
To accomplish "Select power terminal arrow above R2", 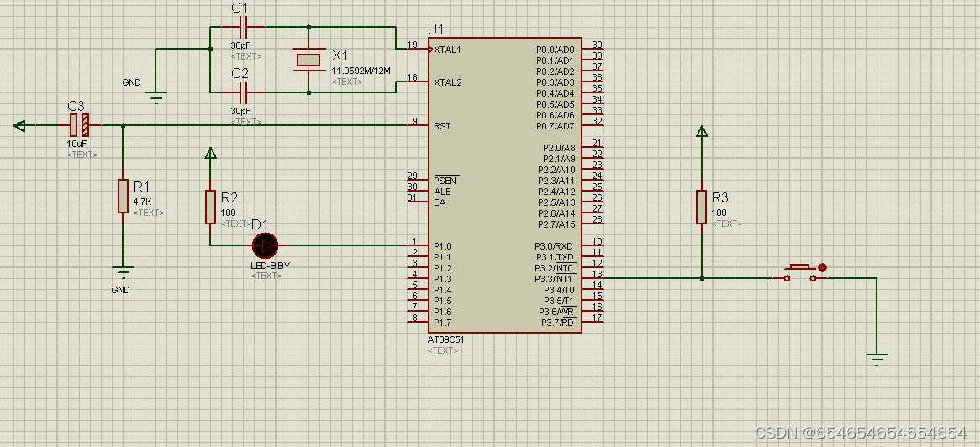I will pos(210,153).
